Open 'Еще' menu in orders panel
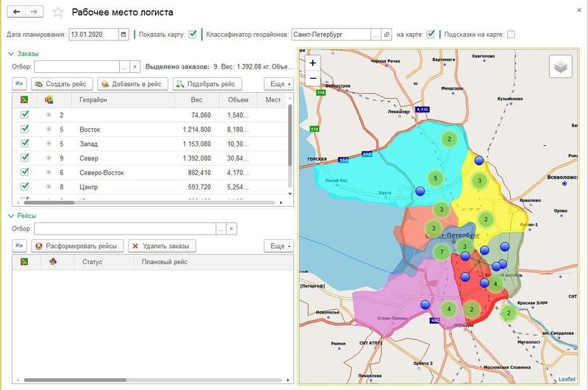Image resolution: width=588 pixels, height=390 pixels. pyautogui.click(x=279, y=84)
